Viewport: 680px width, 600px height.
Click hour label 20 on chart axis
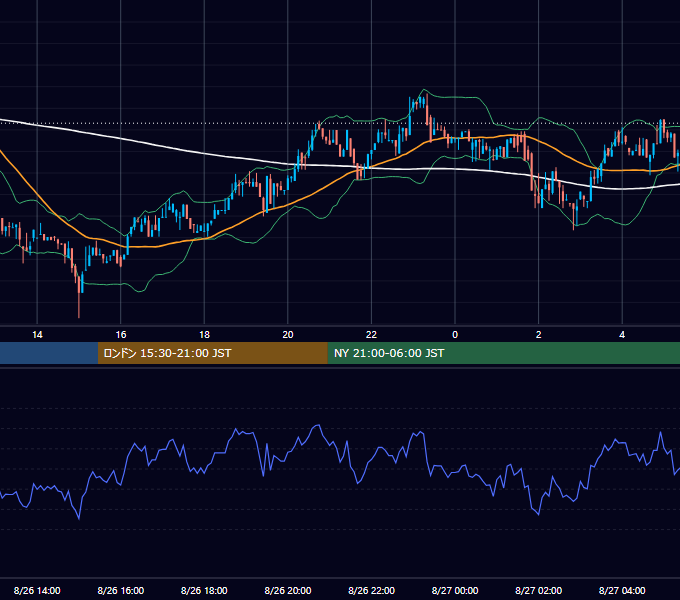(288, 335)
